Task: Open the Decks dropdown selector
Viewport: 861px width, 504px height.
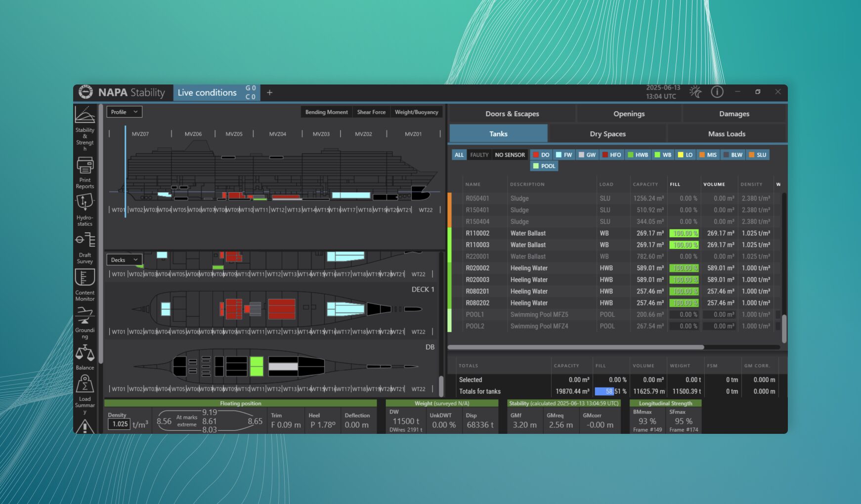Action: (x=124, y=260)
